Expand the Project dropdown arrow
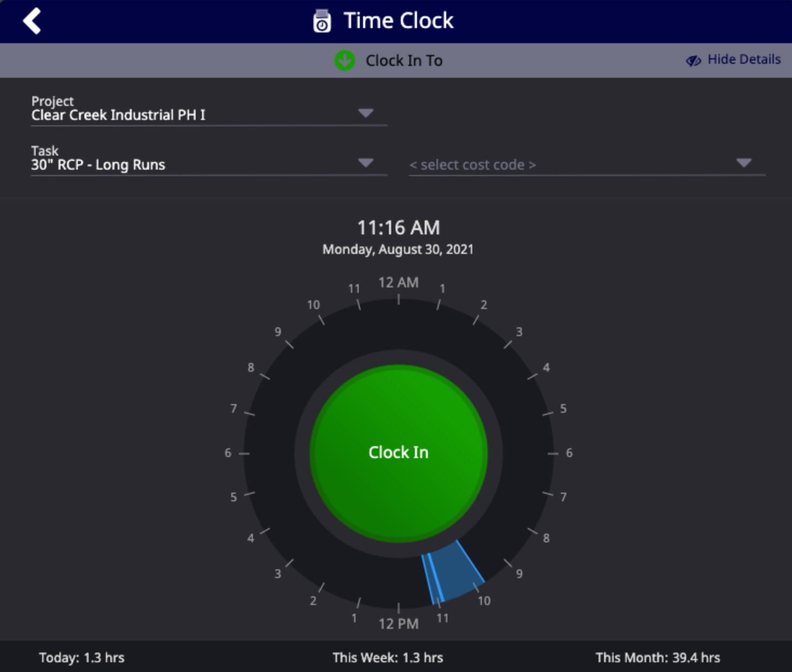Screen dimensions: 792x672 [366, 113]
